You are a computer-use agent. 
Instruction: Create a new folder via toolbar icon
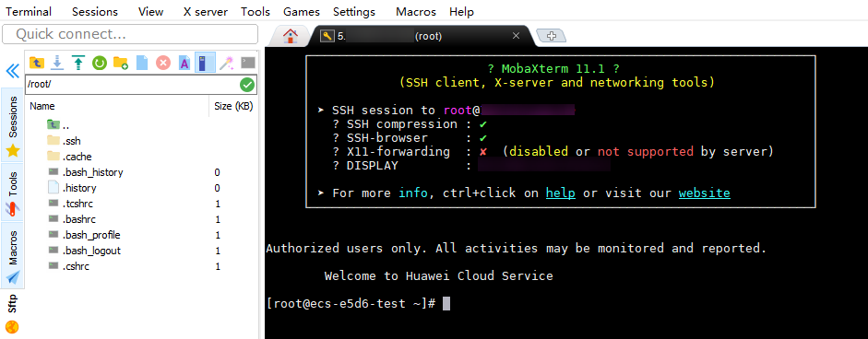tap(121, 63)
